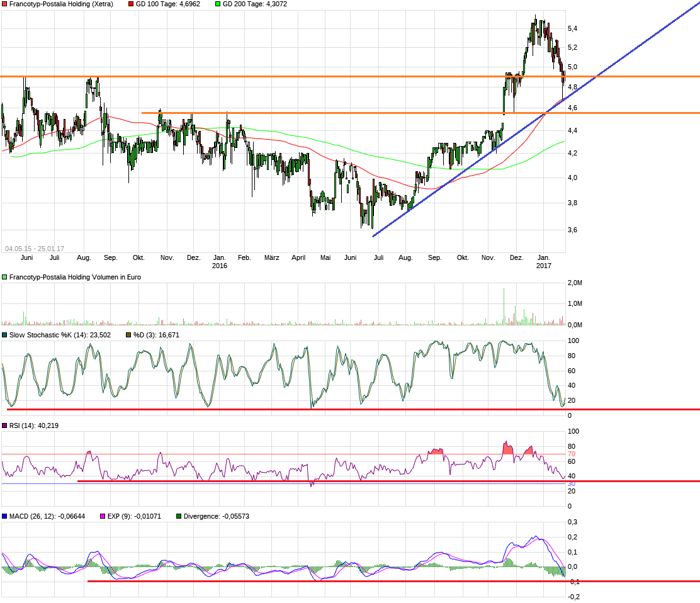Click the April month label on axis
This screenshot has width=700, height=603.
298,257
